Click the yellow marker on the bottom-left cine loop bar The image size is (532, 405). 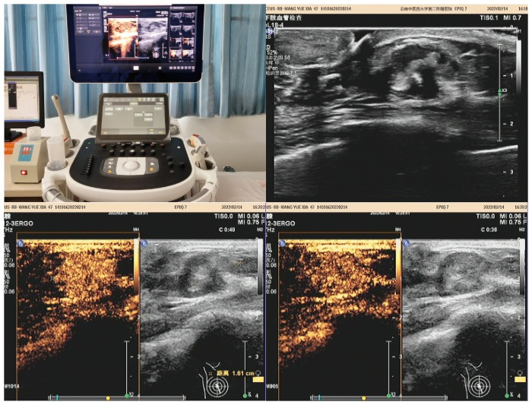coord(108,397)
